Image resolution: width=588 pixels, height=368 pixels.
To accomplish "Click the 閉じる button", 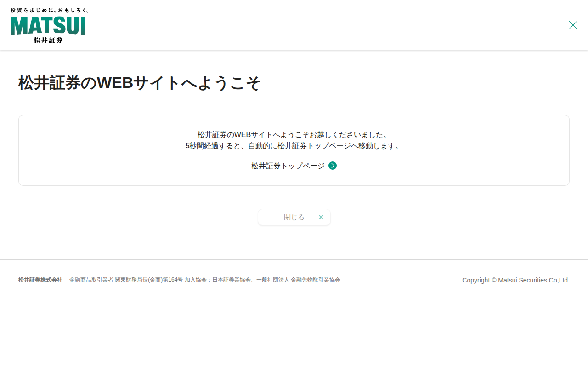I will pos(294,217).
